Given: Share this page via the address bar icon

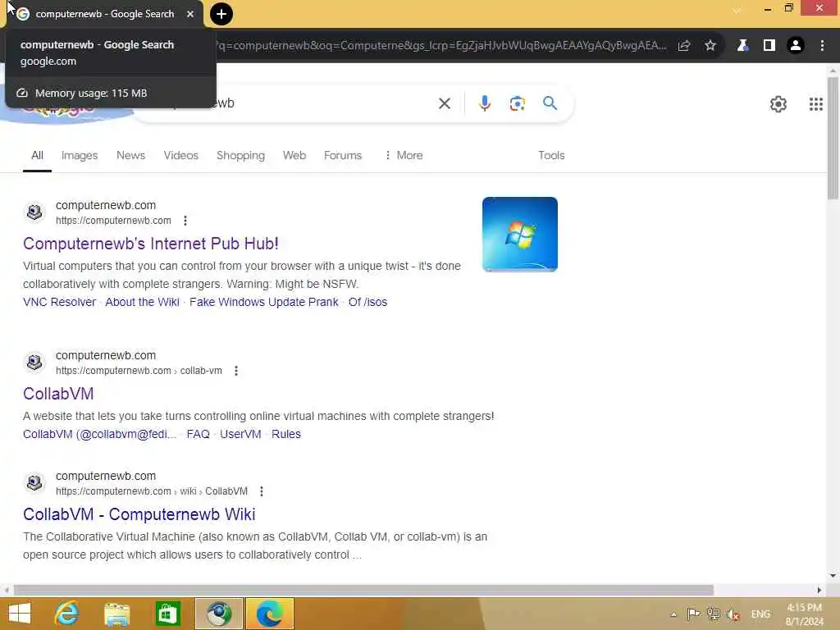Looking at the screenshot, I should click(684, 46).
